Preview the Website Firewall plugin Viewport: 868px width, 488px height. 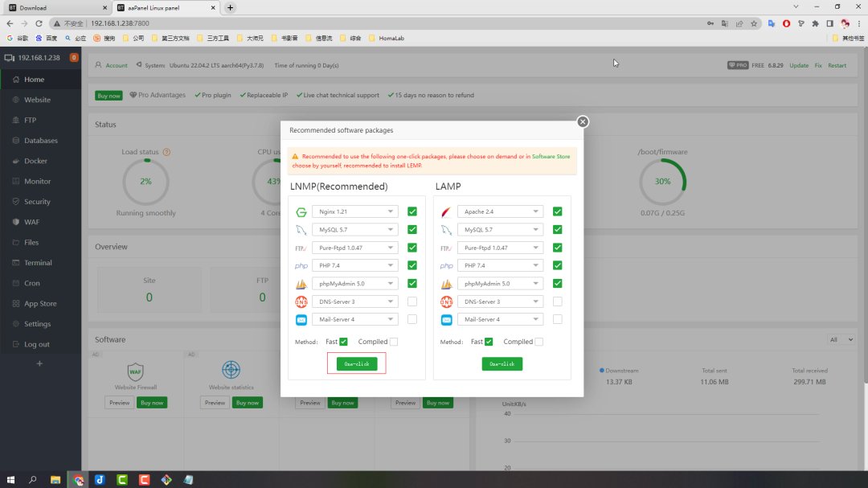(x=119, y=403)
